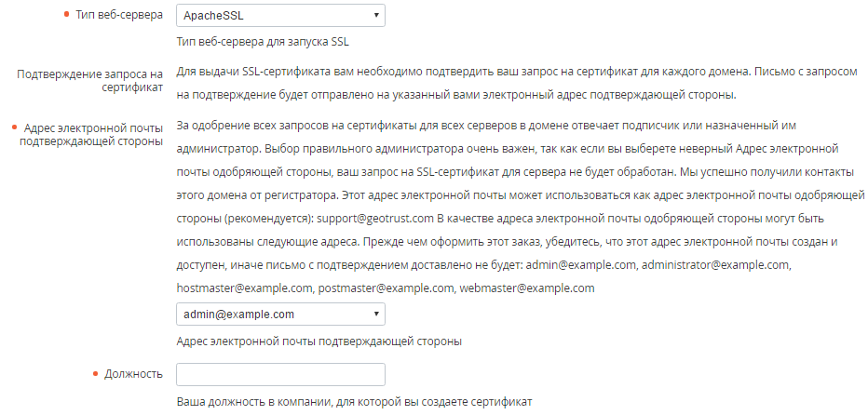The height and width of the screenshot is (415, 868).
Task: Click hint text Тип веб-сервера для запуска SSL
Action: click(x=263, y=42)
